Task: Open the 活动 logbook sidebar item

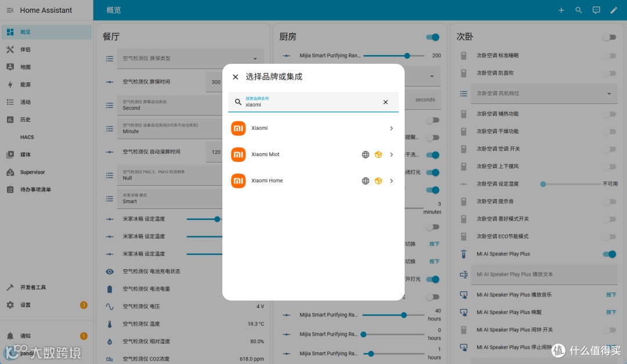Action: coord(46,102)
